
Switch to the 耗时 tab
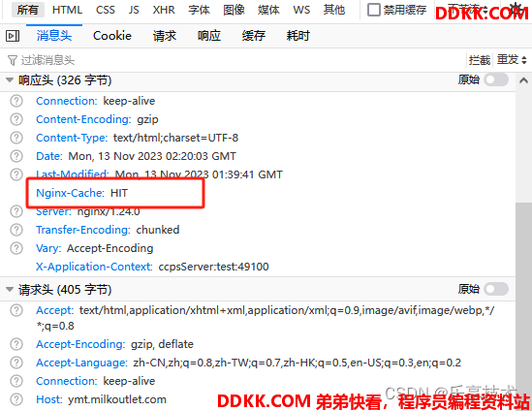tap(297, 36)
